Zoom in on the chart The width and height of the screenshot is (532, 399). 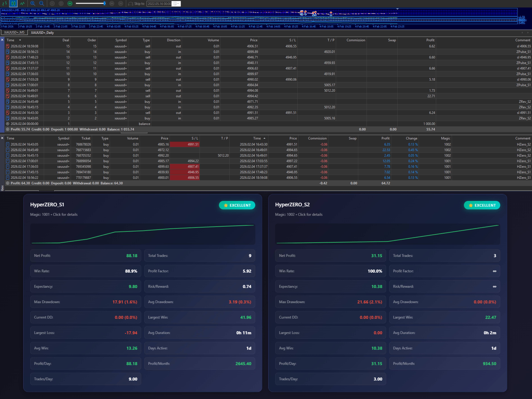coord(33,3)
